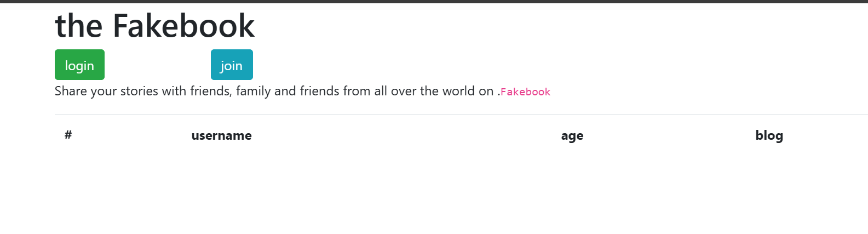The image size is (868, 234).
Task: Click the horizontal divider above the table
Action: click(438, 115)
